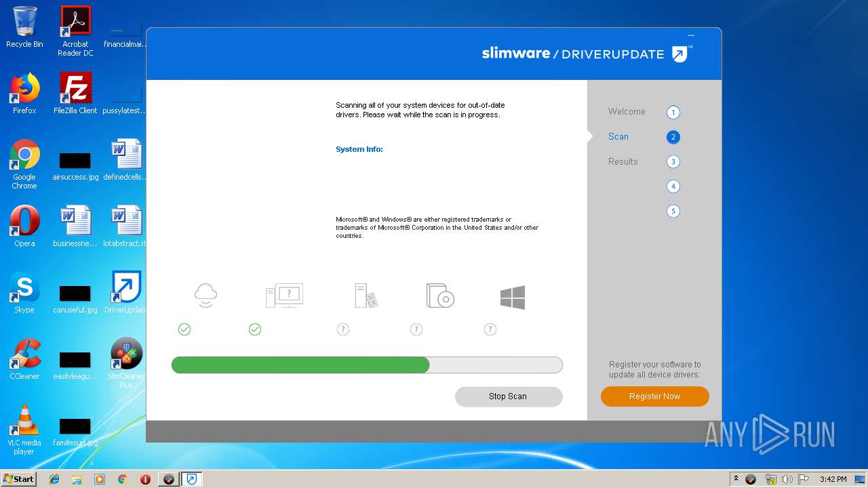Click question mark status under tower icon
Screen dimensions: 868x488
click(343, 329)
